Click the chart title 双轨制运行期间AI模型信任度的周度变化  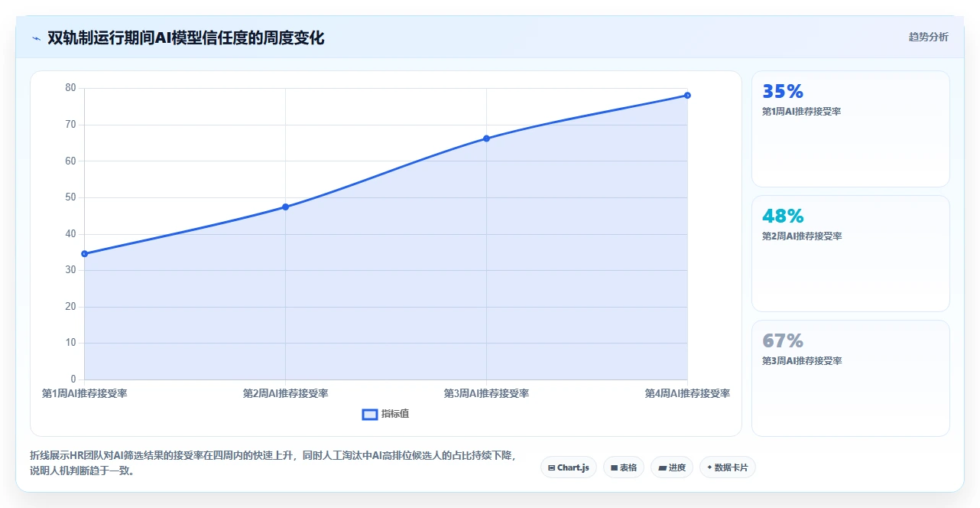[186, 37]
